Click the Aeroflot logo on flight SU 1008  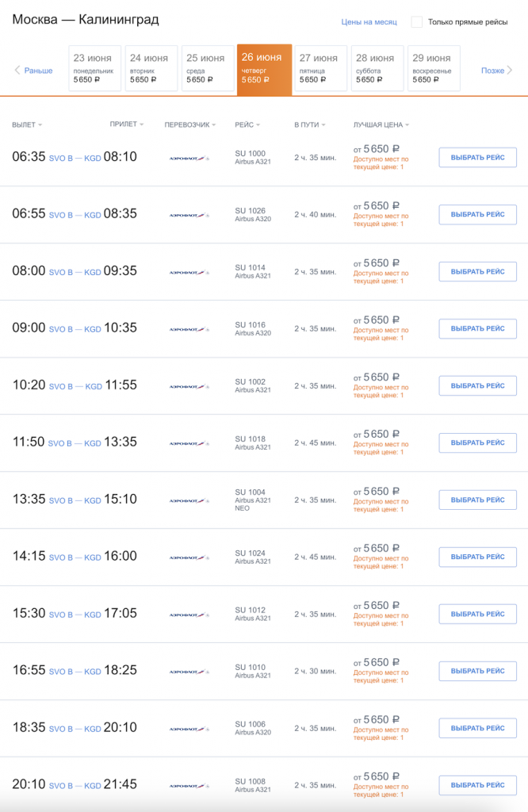pos(189,787)
